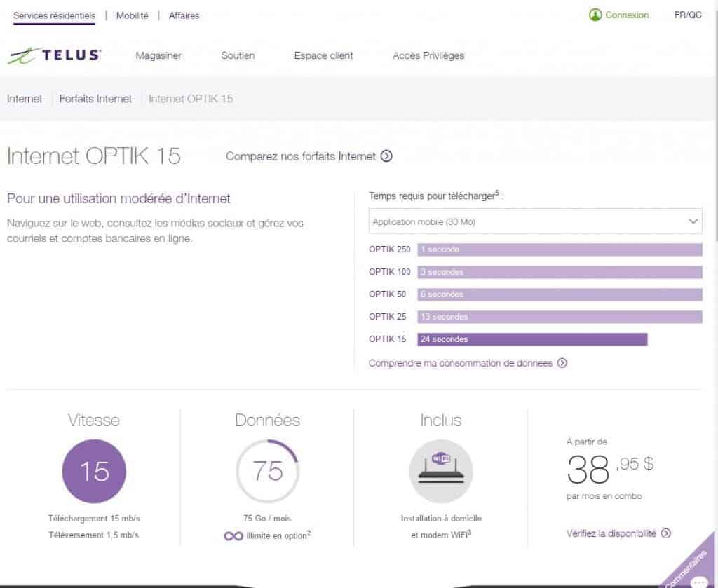Click the Vitesse column heading
The width and height of the screenshot is (718, 588).
point(94,420)
